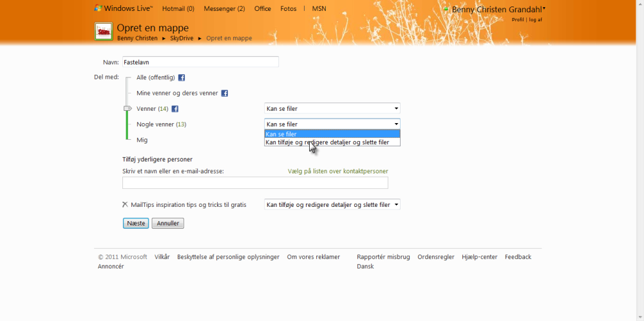Click the Næste button

coord(136,223)
